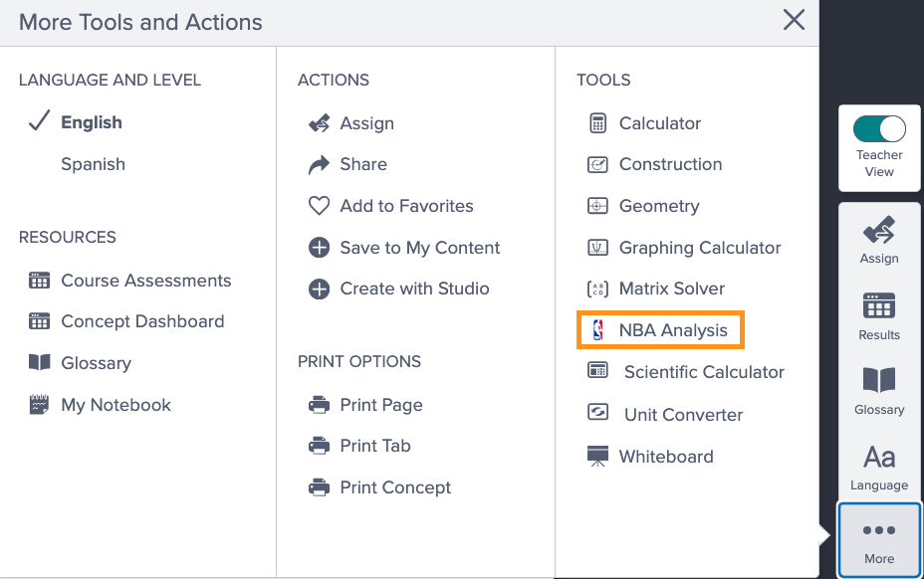924x579 pixels.
Task: Open the Language sidebar option
Action: (x=879, y=468)
